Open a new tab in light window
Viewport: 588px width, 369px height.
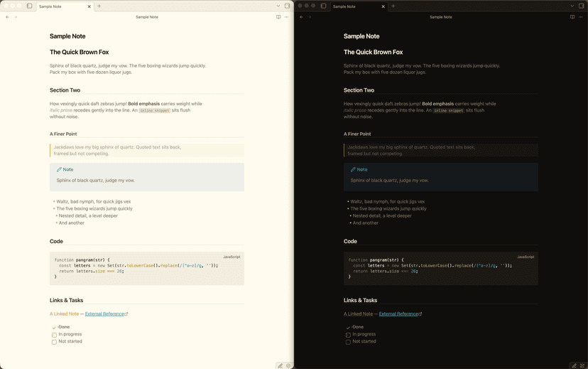click(99, 6)
